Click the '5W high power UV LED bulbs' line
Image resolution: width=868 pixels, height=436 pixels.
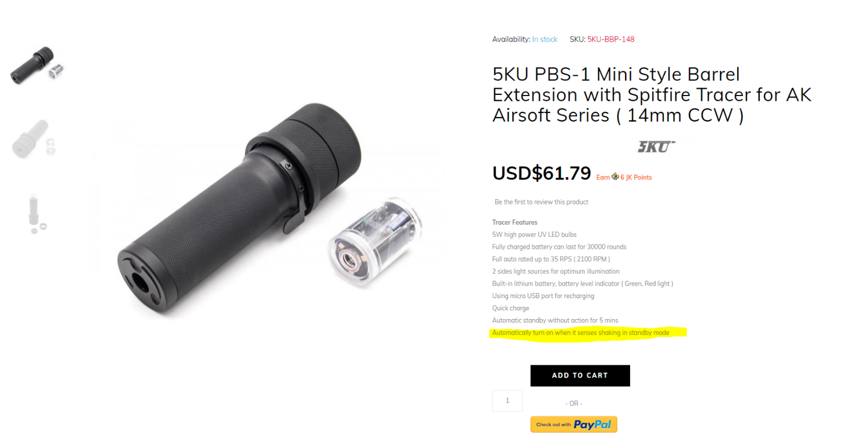tap(534, 235)
